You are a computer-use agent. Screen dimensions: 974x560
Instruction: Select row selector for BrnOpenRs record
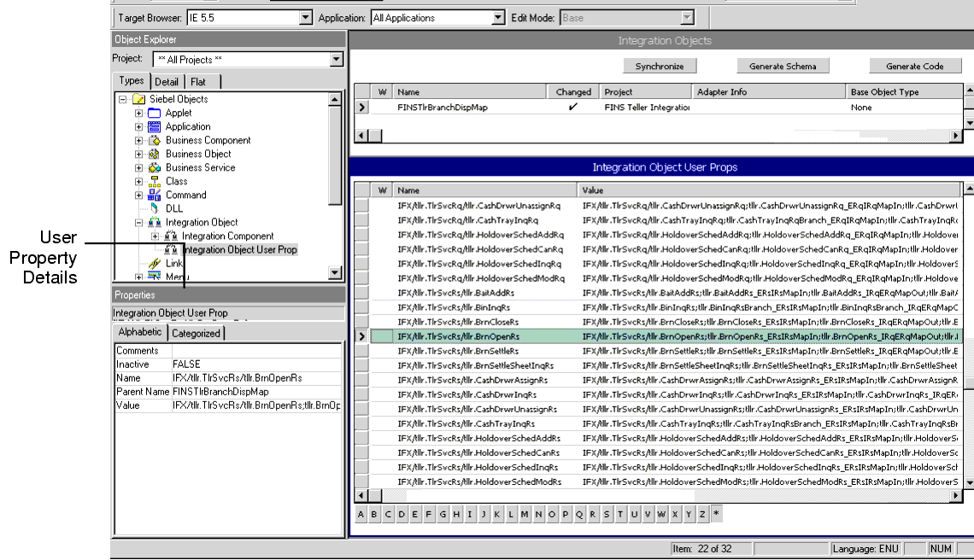click(362, 336)
